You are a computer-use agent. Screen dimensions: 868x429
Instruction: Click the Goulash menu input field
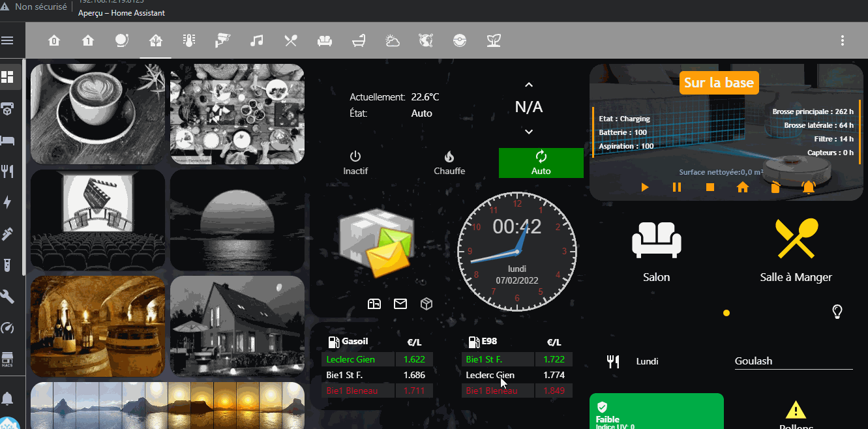click(x=794, y=361)
